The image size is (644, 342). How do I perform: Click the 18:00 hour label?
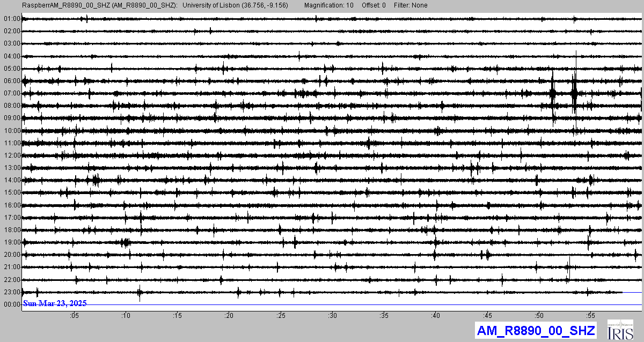tap(12, 230)
